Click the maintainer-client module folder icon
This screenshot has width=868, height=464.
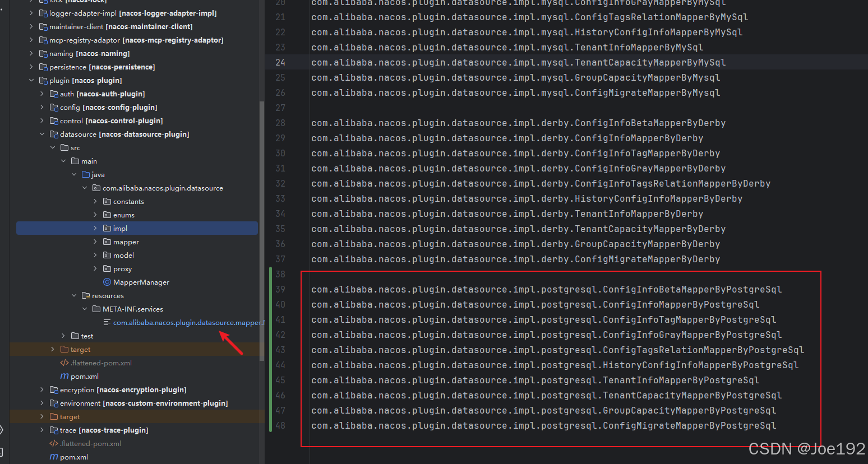tap(43, 26)
